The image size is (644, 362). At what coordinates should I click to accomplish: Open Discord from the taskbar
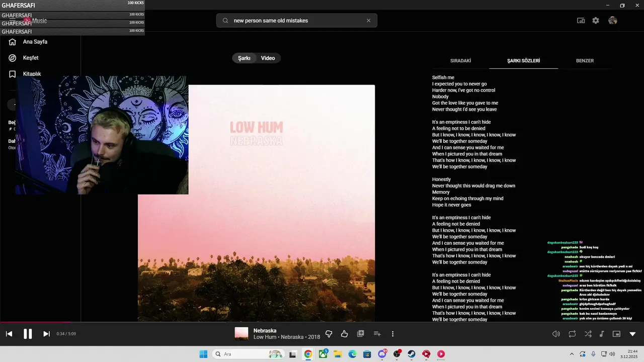(x=382, y=354)
